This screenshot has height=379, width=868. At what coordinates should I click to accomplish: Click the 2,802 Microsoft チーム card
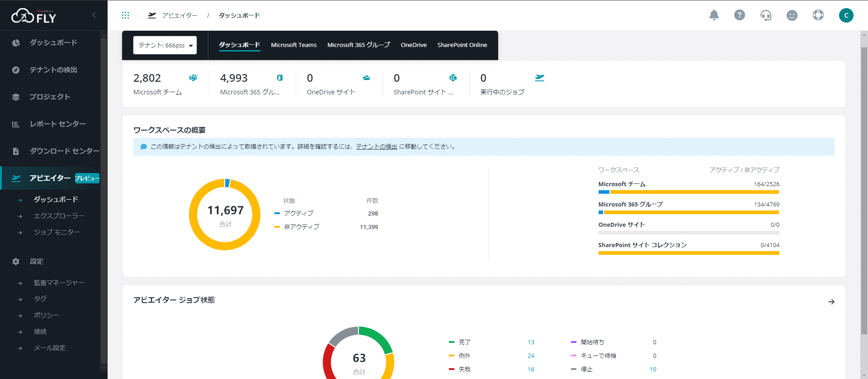165,84
